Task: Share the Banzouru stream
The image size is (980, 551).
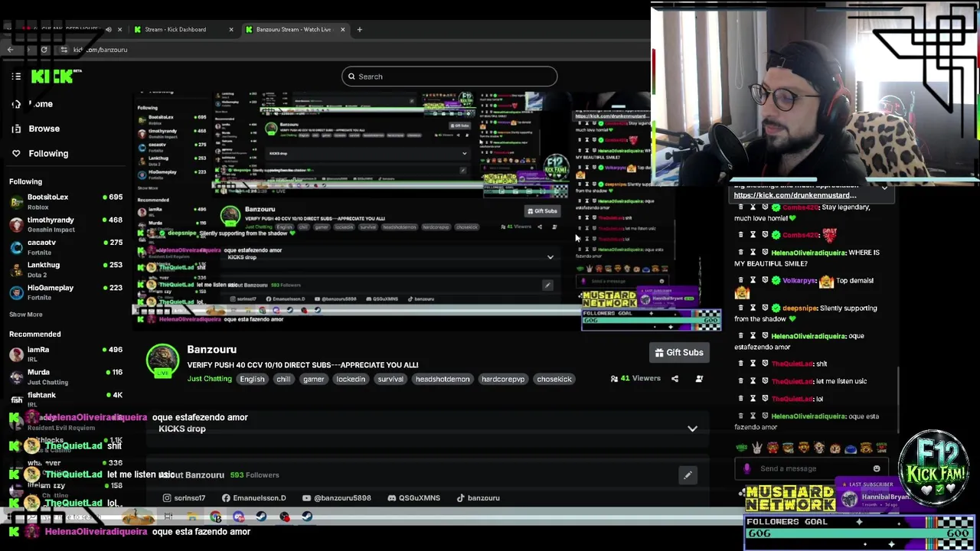Action: (675, 378)
